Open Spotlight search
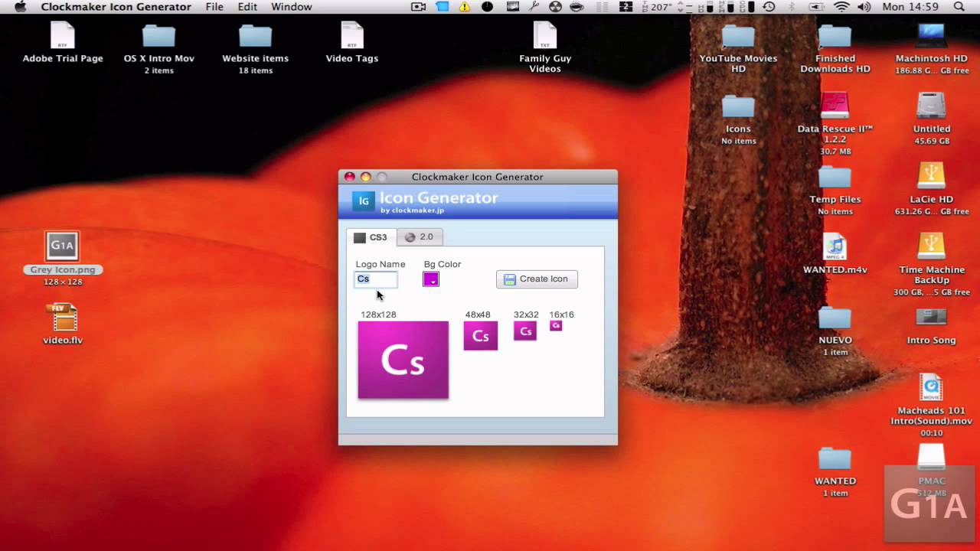Viewport: 980px width, 551px height. (959, 7)
